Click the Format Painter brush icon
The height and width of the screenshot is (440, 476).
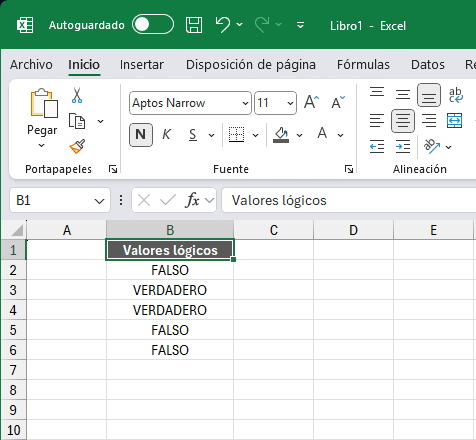(77, 146)
